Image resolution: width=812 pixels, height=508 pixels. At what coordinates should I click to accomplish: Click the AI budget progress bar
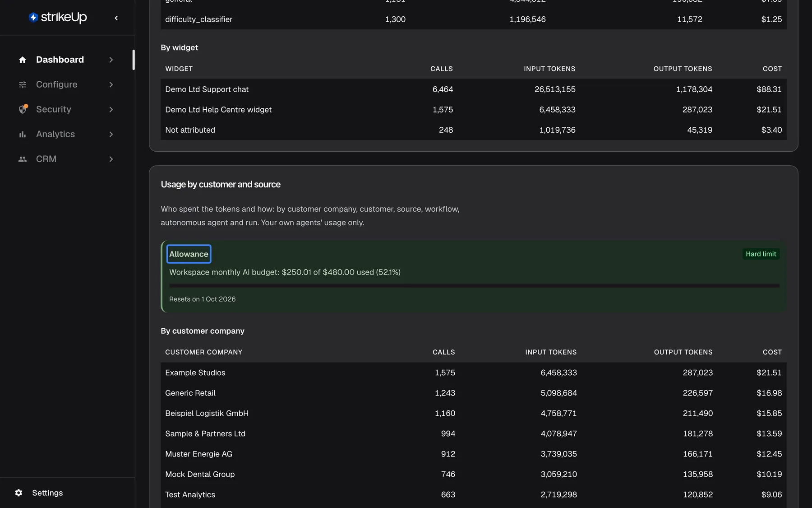(474, 285)
